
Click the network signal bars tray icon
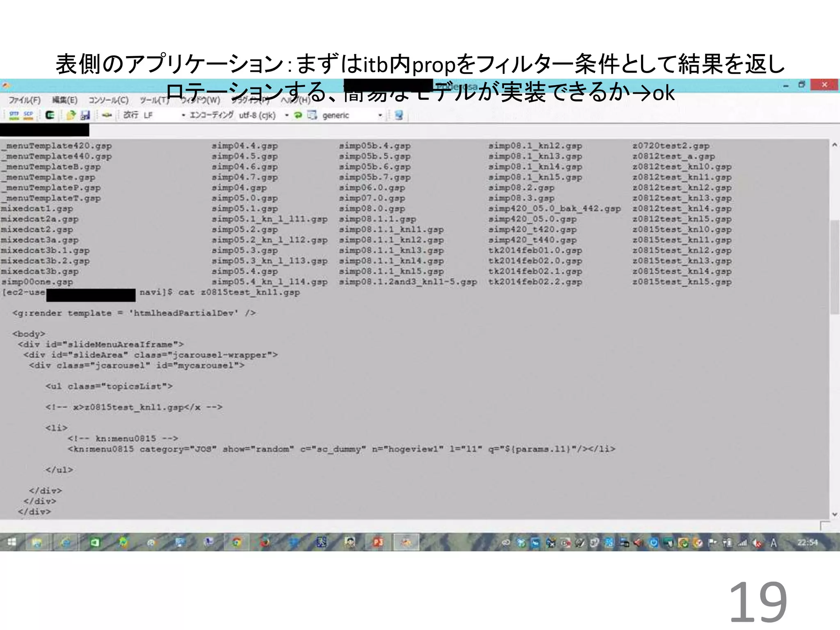click(x=742, y=543)
